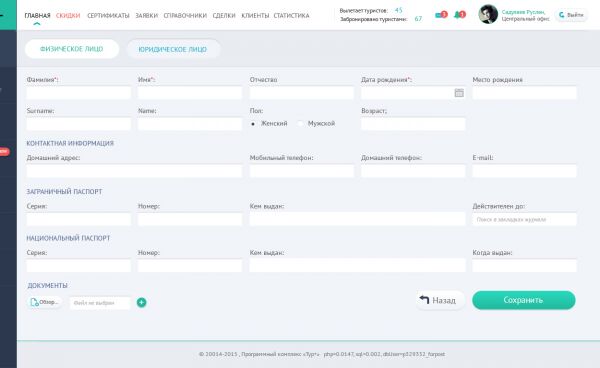Click the file name field near Обзор

pos(100,303)
